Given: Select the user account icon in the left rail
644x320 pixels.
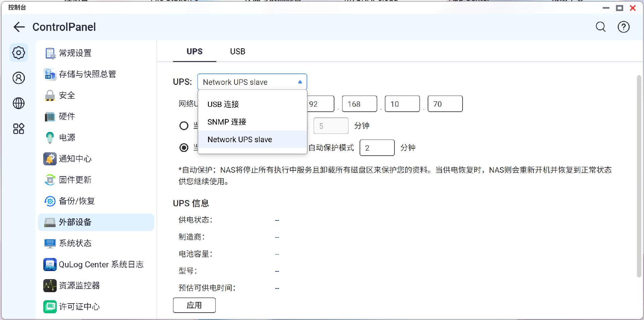Looking at the screenshot, I should point(19,78).
